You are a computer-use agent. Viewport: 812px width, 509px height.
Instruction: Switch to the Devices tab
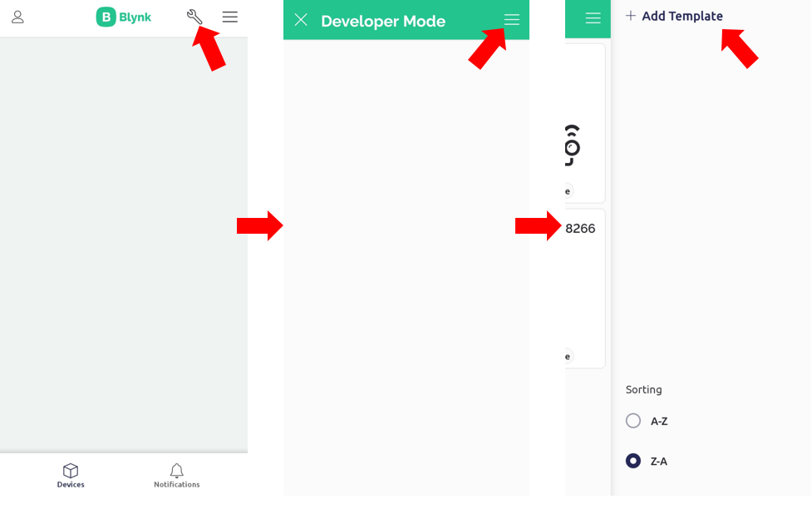pyautogui.click(x=71, y=475)
